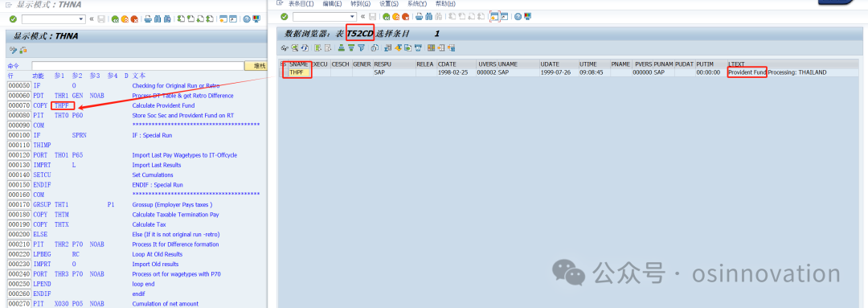The height and width of the screenshot is (308, 868).
Task: Click Find binoculars icon in data browser window
Action: click(429, 17)
